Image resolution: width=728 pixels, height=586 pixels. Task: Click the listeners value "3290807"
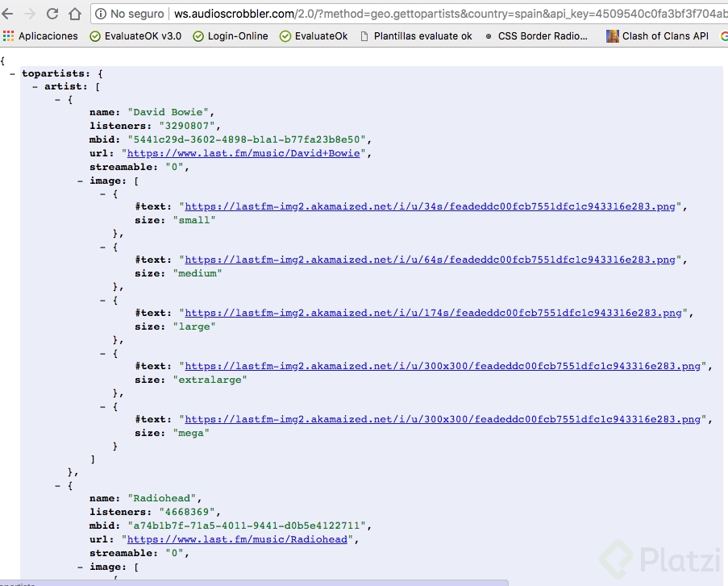click(187, 126)
